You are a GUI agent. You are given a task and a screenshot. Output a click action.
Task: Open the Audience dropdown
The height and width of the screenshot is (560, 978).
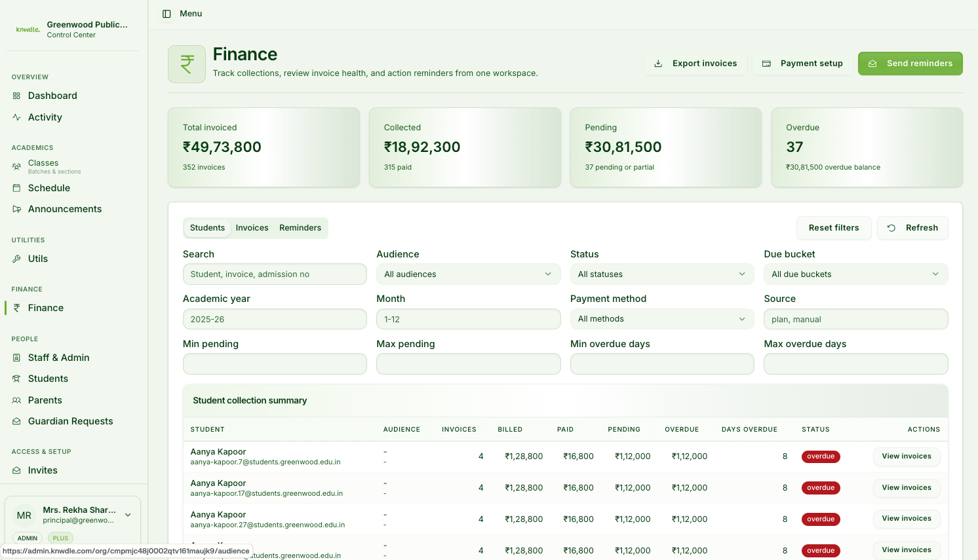tap(469, 274)
